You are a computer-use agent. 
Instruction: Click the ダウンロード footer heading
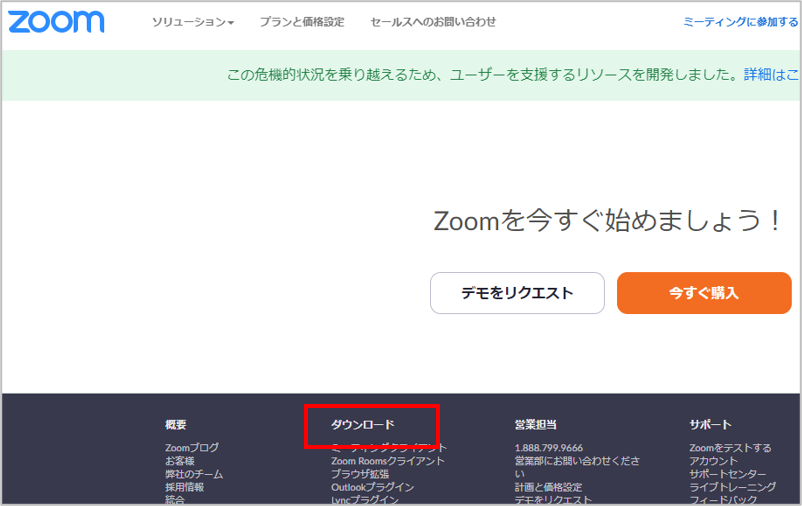click(363, 425)
